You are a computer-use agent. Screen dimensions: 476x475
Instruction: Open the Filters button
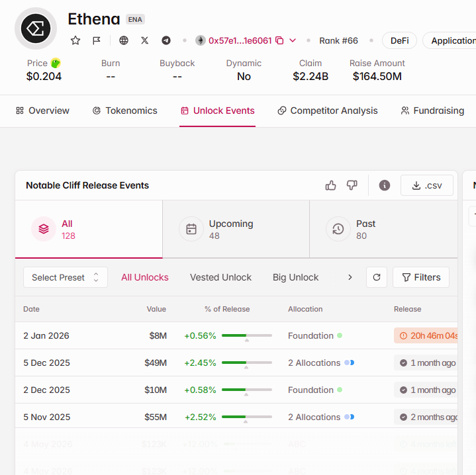pos(421,277)
